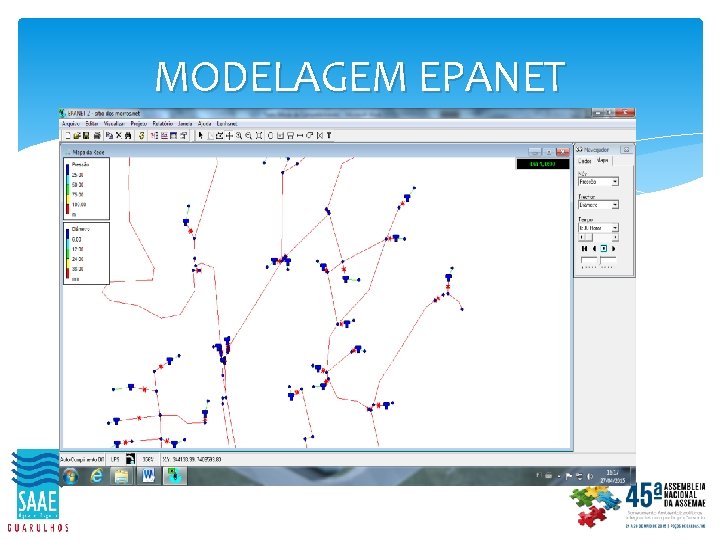Open the Relatório menu
The image size is (720, 540).
tap(163, 124)
